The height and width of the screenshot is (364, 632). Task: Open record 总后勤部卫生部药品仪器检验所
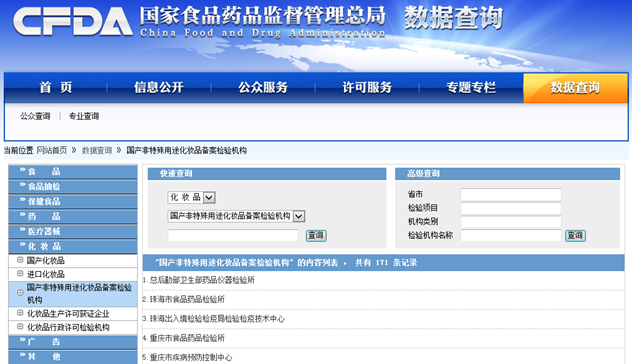[x=202, y=280]
